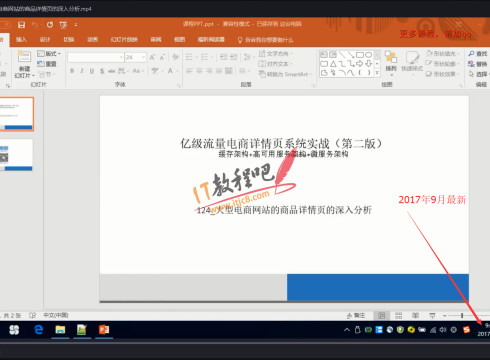The width and height of the screenshot is (490, 360).
Task: Select the Triangle shape in shapes gallery
Action: point(333,63)
